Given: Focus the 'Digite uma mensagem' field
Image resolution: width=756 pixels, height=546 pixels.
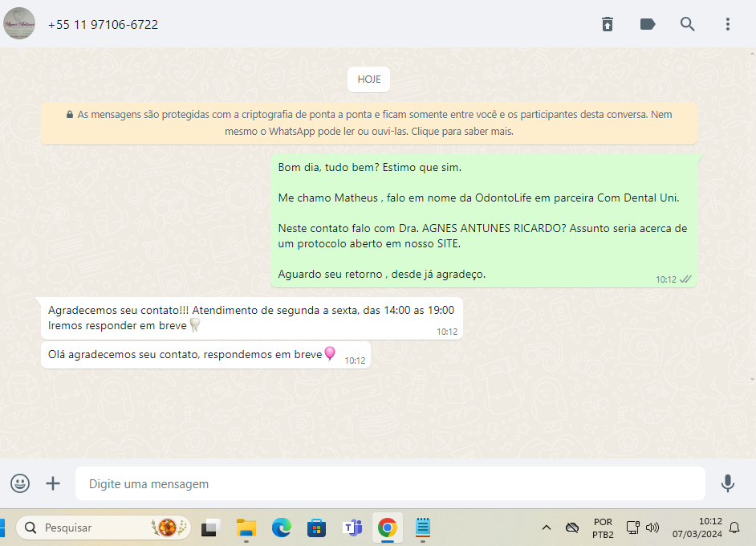Looking at the screenshot, I should [390, 483].
